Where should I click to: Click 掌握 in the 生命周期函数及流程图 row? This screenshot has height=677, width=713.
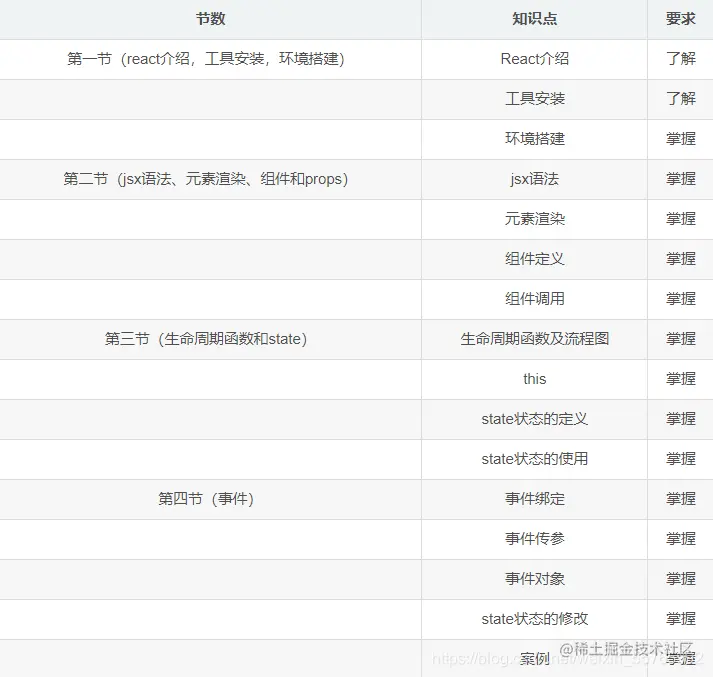pos(680,339)
